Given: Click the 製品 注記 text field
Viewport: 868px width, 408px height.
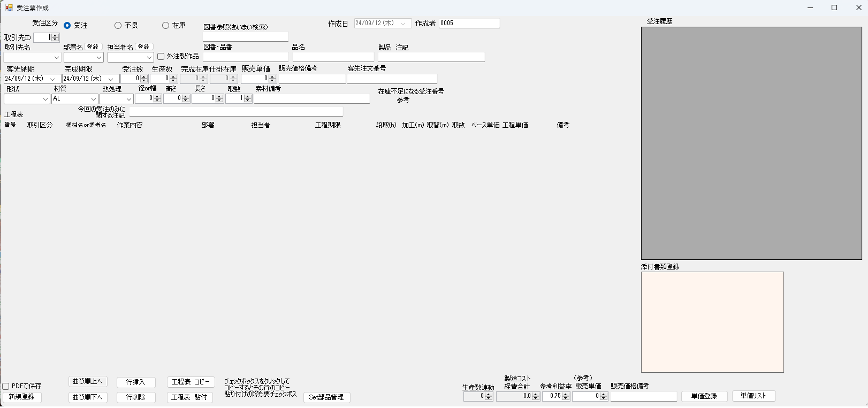Looking at the screenshot, I should click(431, 57).
